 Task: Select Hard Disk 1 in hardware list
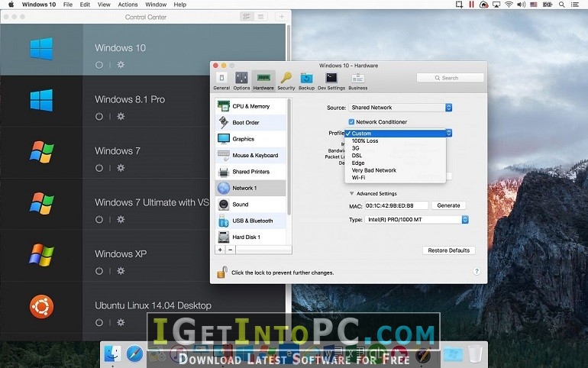pyautogui.click(x=250, y=237)
